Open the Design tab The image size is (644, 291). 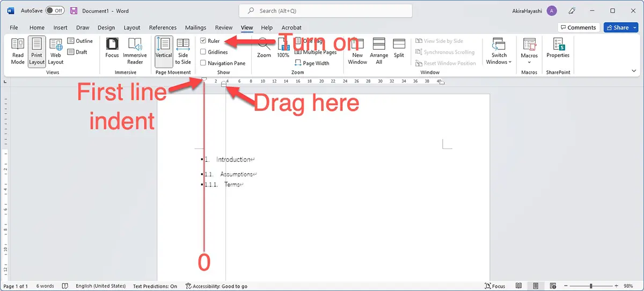point(106,28)
